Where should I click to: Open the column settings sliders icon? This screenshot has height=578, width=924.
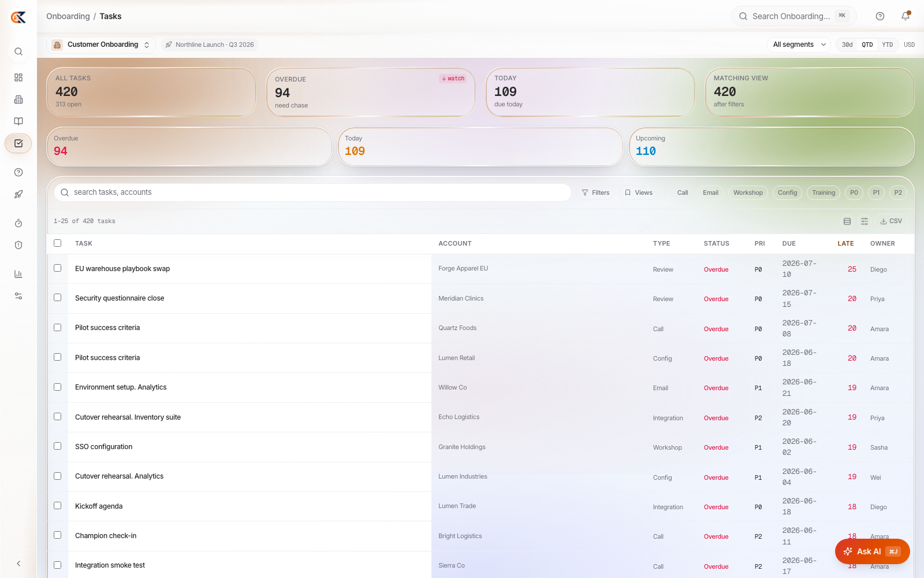pyautogui.click(x=865, y=221)
